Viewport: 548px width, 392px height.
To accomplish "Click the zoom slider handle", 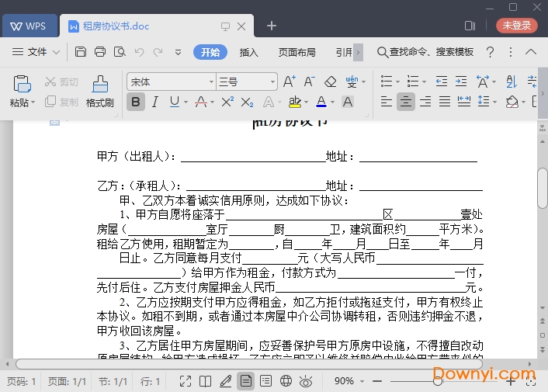I will (438, 381).
